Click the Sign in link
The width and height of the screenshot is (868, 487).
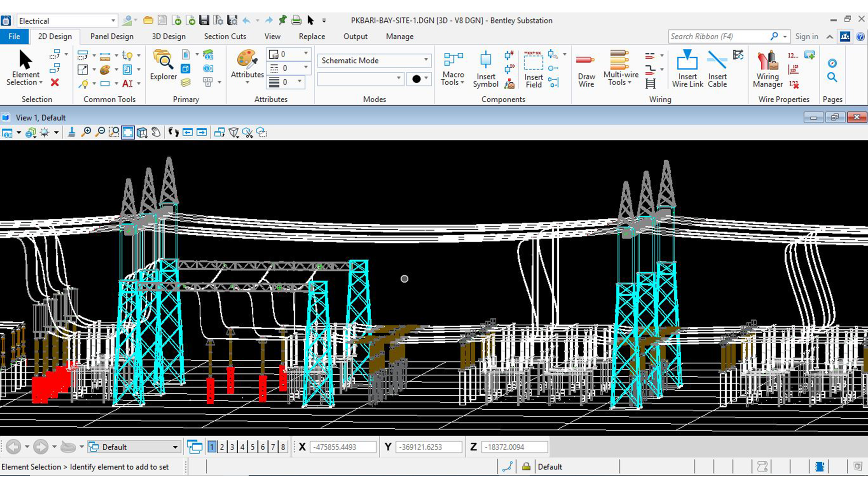807,37
